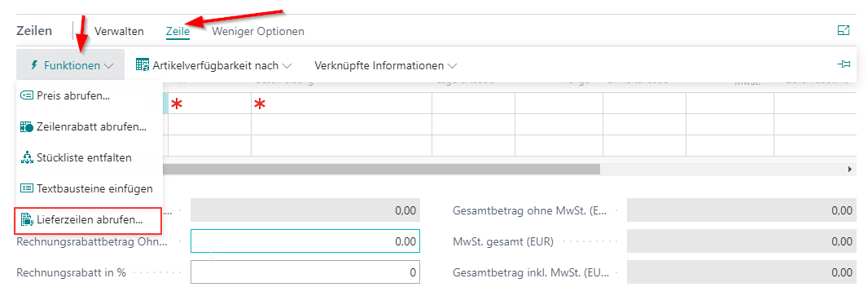Select the Zeile tab
This screenshot has height=296, width=868.
click(178, 31)
